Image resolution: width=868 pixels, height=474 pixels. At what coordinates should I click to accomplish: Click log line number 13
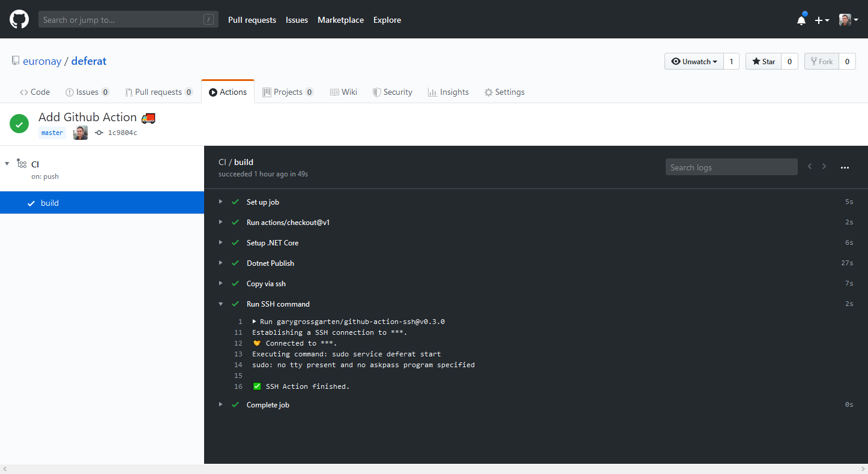[238, 354]
